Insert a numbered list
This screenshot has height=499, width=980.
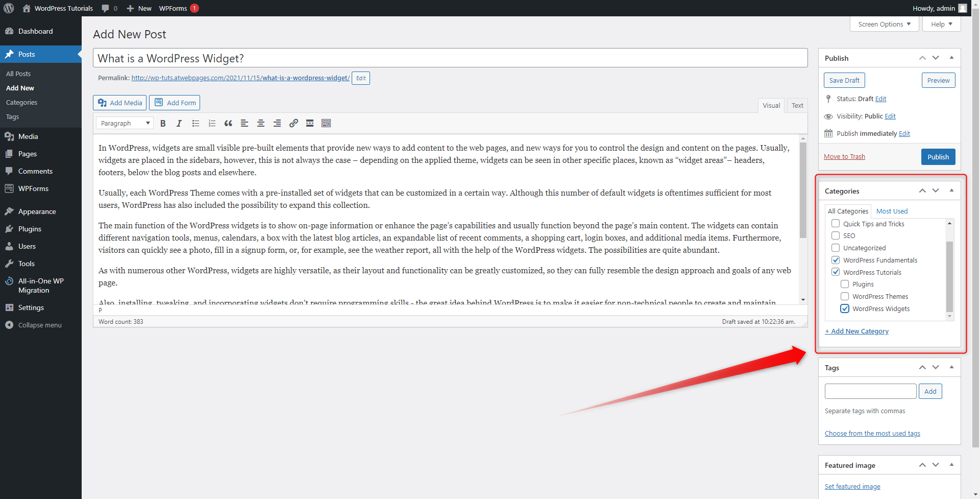[212, 123]
